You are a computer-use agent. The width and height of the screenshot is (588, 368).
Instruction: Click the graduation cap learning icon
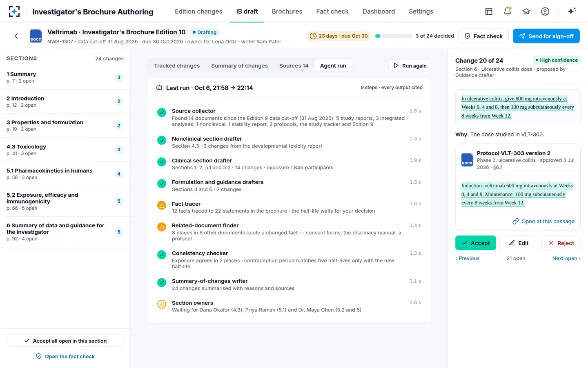click(x=526, y=11)
